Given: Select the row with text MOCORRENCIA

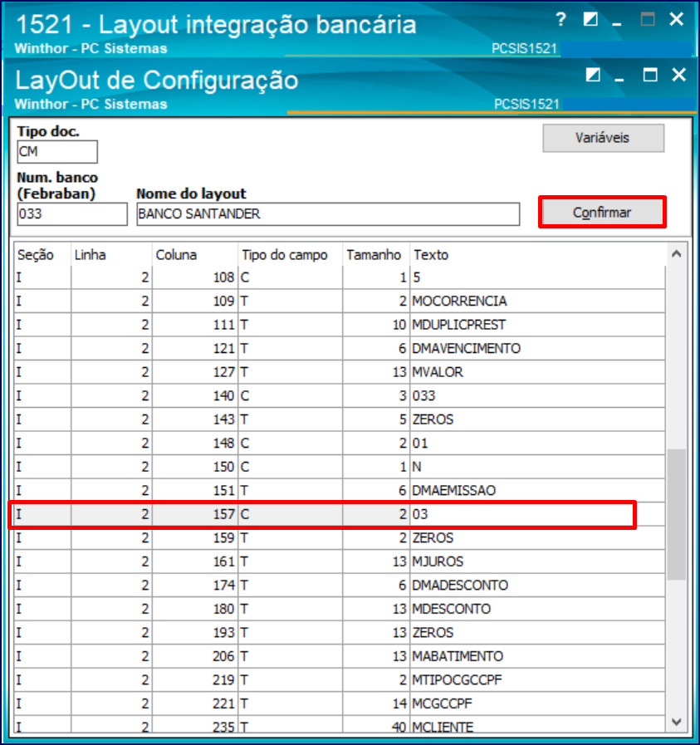Looking at the screenshot, I should pyautogui.click(x=340, y=301).
